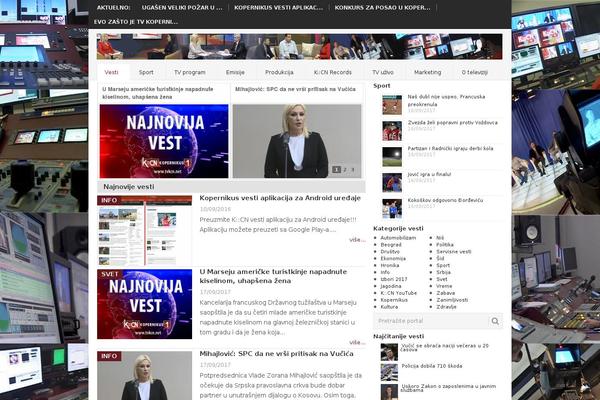
Task: Open the O televiziji tab
Action: coord(474,72)
